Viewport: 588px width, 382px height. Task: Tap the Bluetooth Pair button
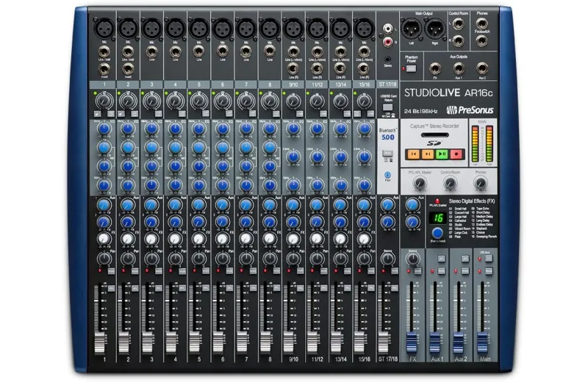click(388, 175)
